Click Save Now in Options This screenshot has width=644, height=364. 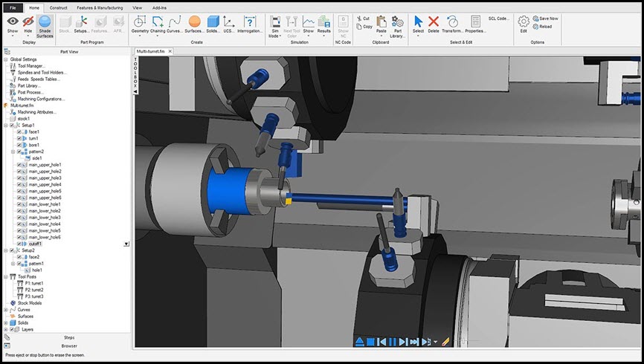(x=545, y=19)
